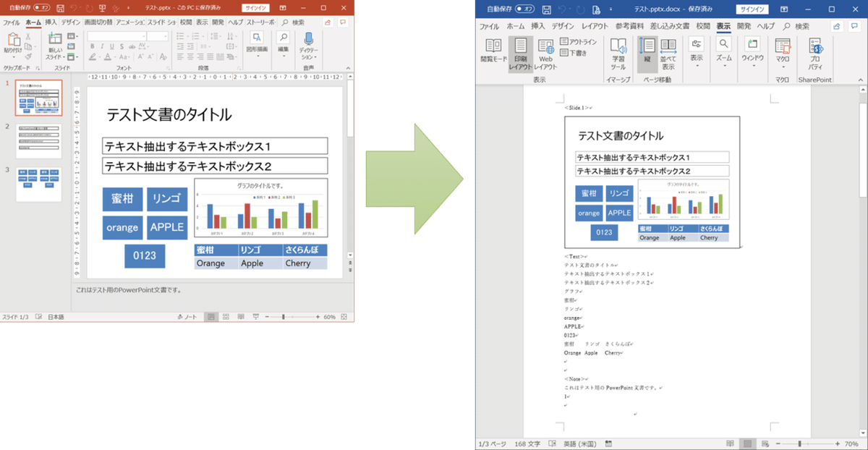Open the Editing (編集) search group in PowerPoint
This screenshot has width=868, height=450.
point(284,43)
